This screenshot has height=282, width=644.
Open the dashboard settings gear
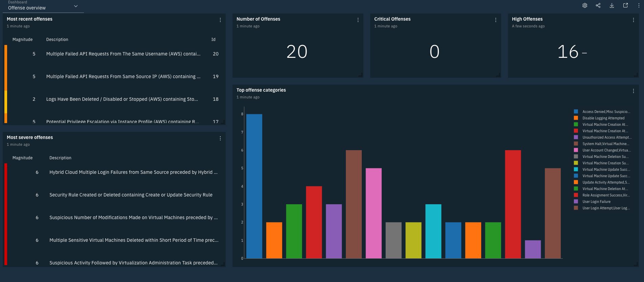coord(585,5)
